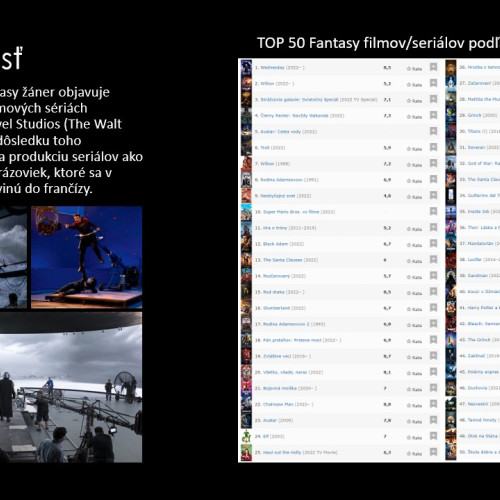Select the cloudy virtual stage set photo
This screenshot has width=500, height=500.
(x=71, y=387)
